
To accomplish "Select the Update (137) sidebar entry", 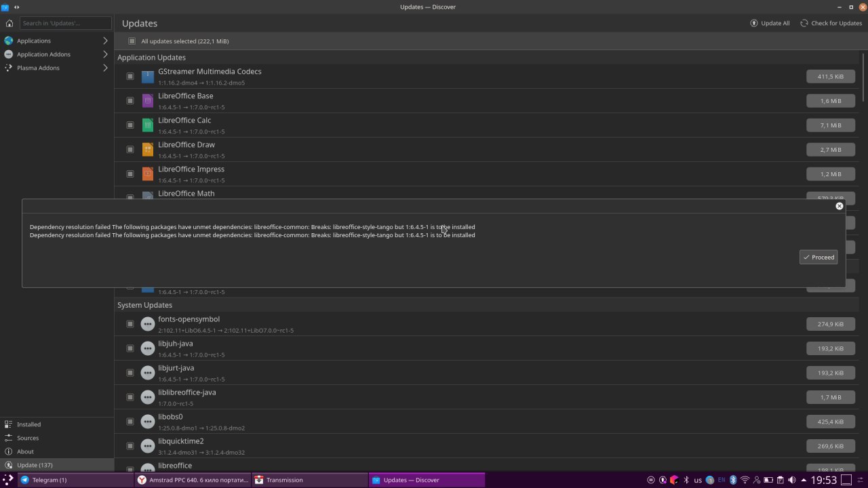I will point(57,465).
